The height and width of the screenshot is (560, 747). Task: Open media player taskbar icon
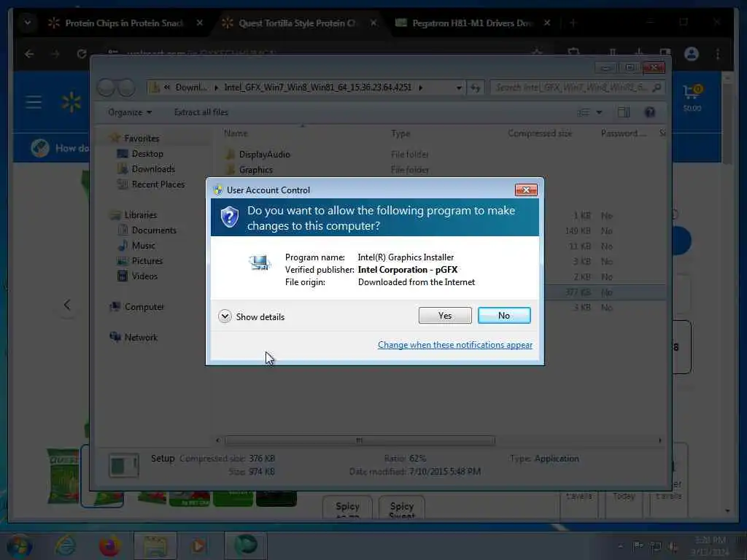[199, 546]
